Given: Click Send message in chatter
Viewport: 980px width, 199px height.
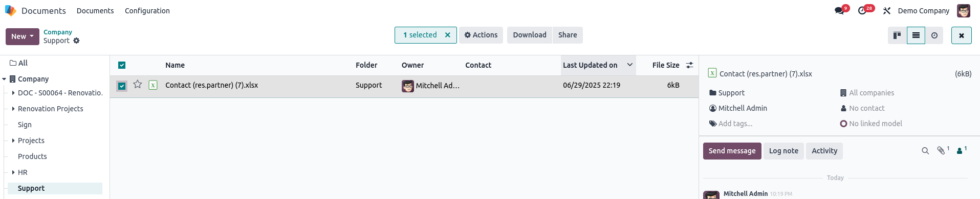Looking at the screenshot, I should point(732,151).
